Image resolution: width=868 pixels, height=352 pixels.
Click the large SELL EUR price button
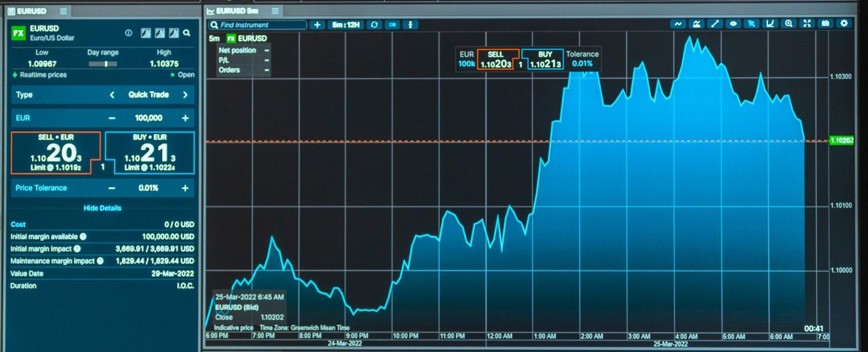(x=56, y=153)
